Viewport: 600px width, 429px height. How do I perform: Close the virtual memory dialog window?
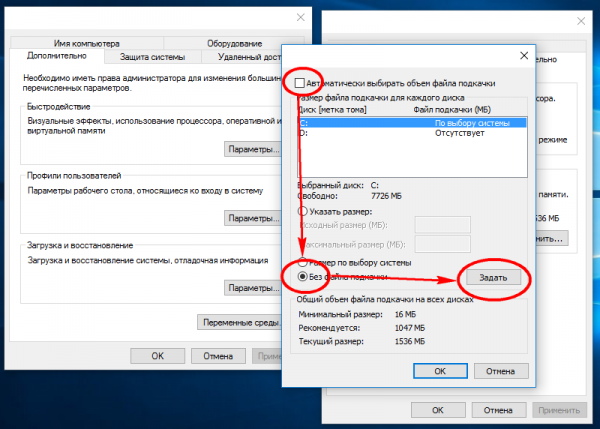click(524, 55)
